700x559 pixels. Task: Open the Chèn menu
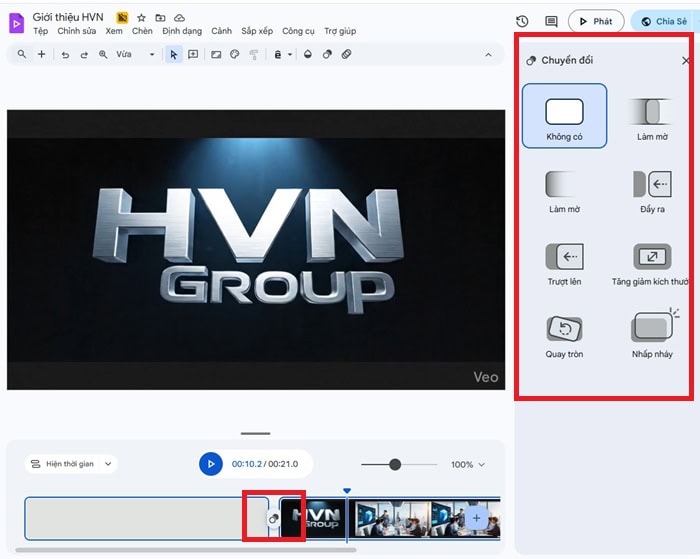[x=142, y=31]
